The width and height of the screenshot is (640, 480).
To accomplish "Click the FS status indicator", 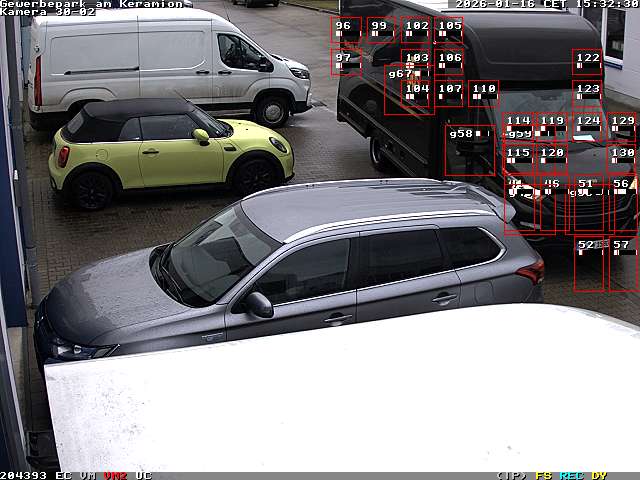I will (x=543, y=475).
